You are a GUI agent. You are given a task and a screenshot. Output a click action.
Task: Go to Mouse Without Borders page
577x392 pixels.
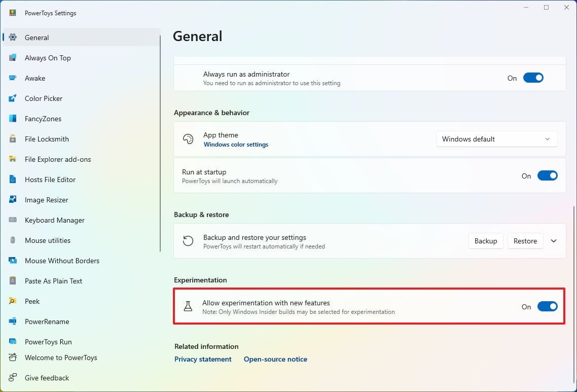[x=62, y=261]
